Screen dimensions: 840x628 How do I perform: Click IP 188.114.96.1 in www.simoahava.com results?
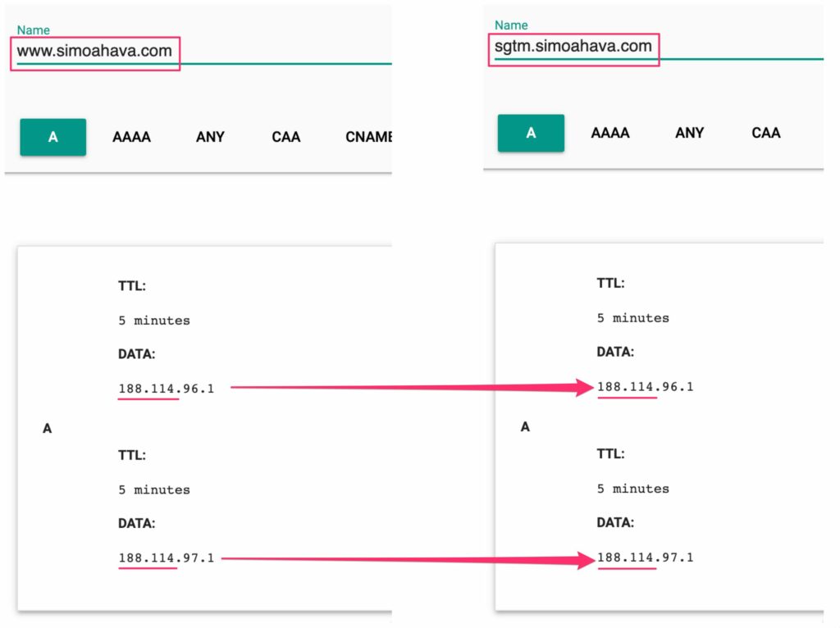pyautogui.click(x=166, y=389)
